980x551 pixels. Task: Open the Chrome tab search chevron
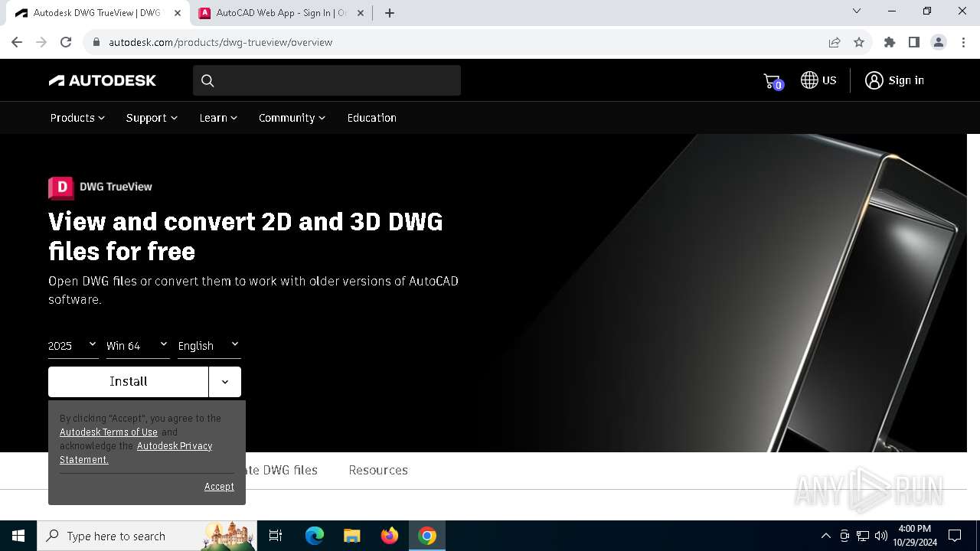click(x=857, y=11)
